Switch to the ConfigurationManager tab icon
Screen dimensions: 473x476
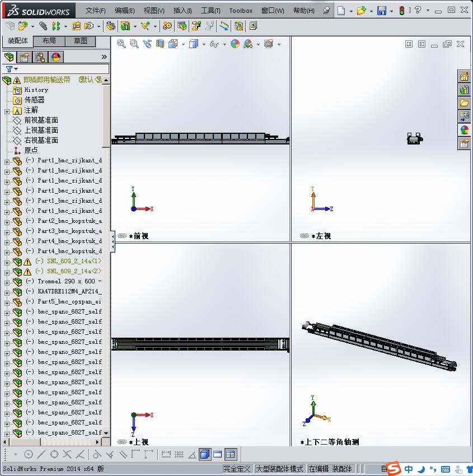click(40, 57)
